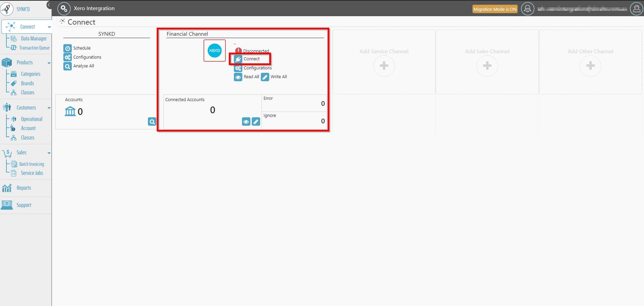This screenshot has width=644, height=306.
Task: Click the SYNKD Configurations gears icon
Action: (67, 57)
